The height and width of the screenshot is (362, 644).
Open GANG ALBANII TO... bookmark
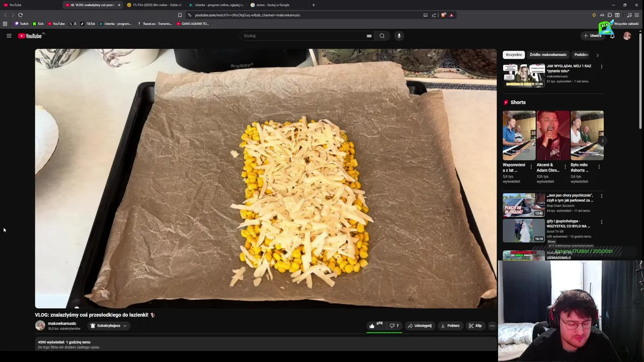193,24
